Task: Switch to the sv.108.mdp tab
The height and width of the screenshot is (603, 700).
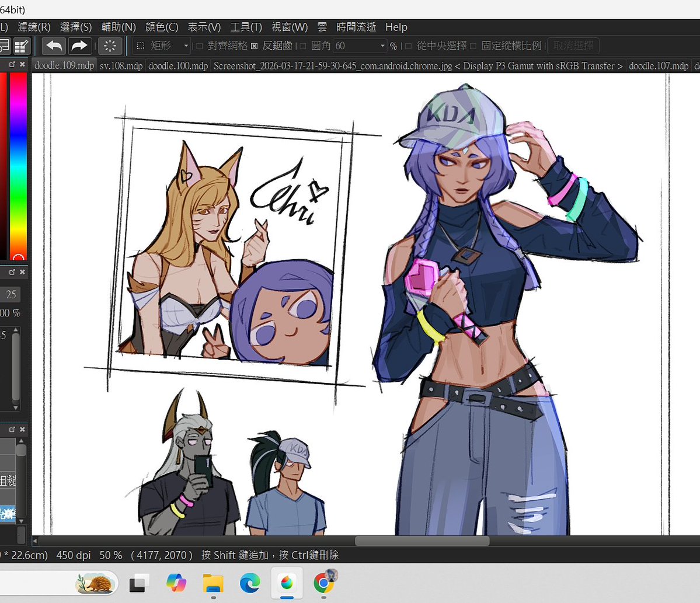Action: pos(121,65)
